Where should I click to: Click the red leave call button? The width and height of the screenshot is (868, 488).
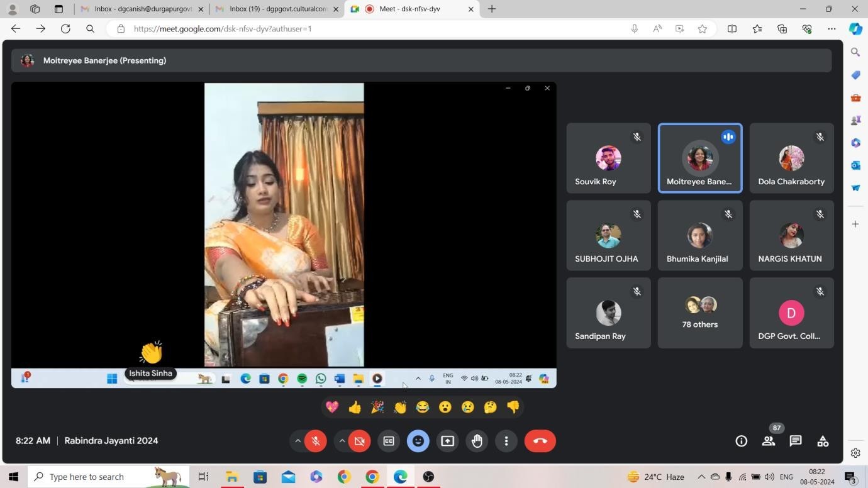coord(540,441)
